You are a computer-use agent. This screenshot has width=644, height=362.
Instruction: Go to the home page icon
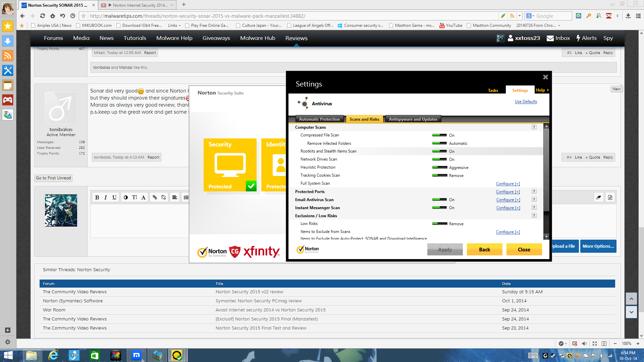53,16
